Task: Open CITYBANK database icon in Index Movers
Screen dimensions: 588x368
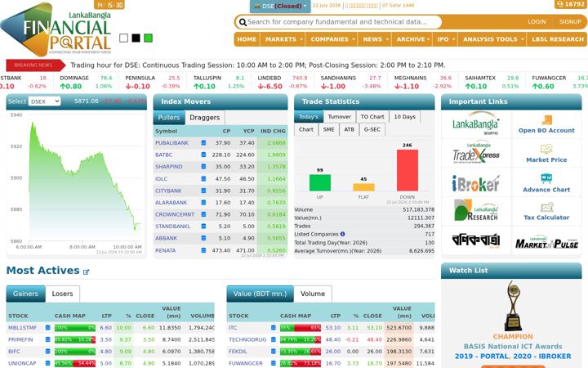Action: (203, 191)
